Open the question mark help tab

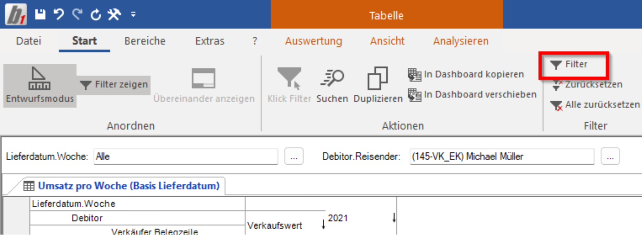coord(255,41)
